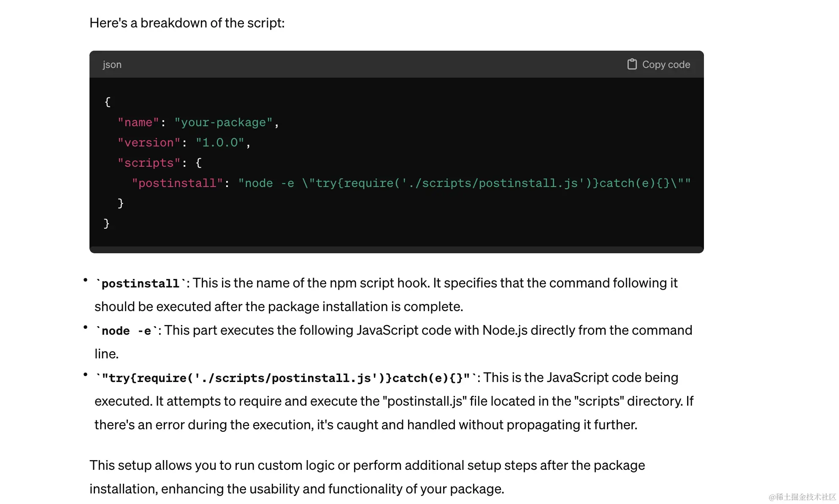Click the code block horizontal scrollbar
This screenshot has height=504, width=839.
pos(396,249)
